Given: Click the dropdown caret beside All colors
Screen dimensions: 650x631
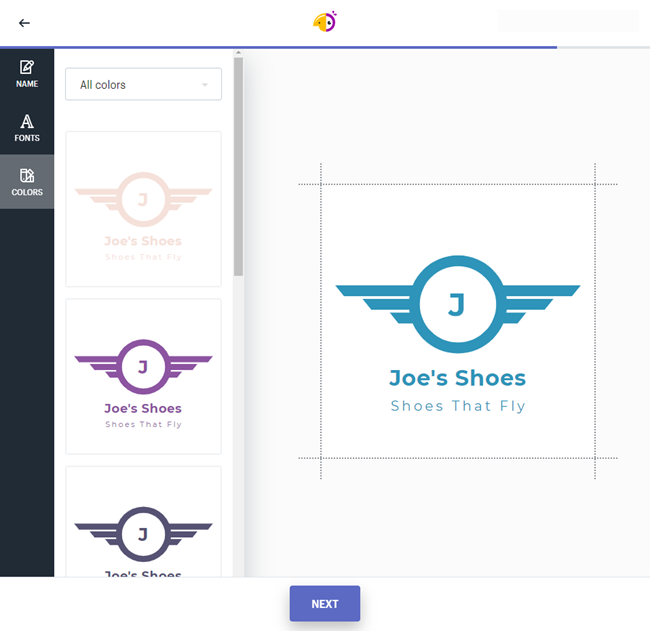Looking at the screenshot, I should click(x=205, y=86).
